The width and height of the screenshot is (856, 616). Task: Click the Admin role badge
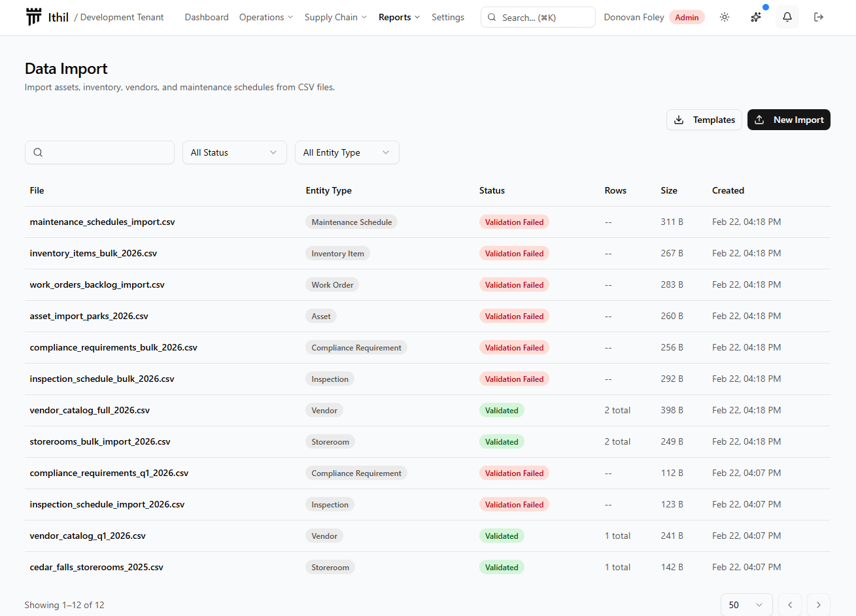[687, 17]
